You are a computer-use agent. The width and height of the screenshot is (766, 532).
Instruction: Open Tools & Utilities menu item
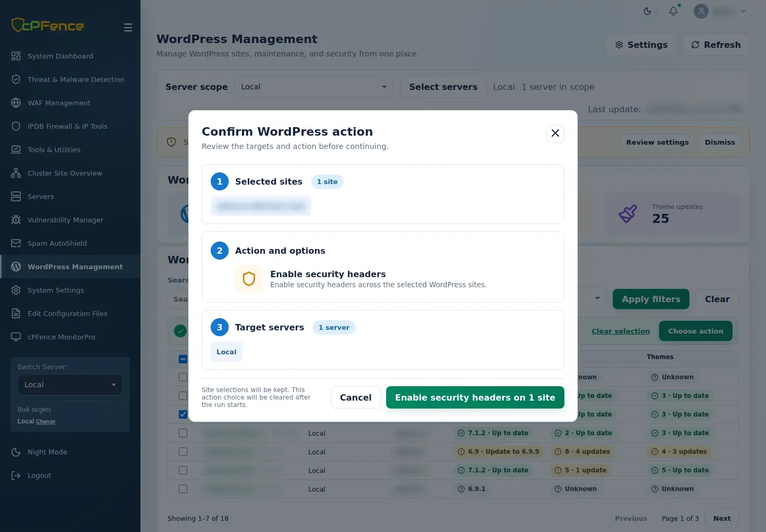click(70, 149)
